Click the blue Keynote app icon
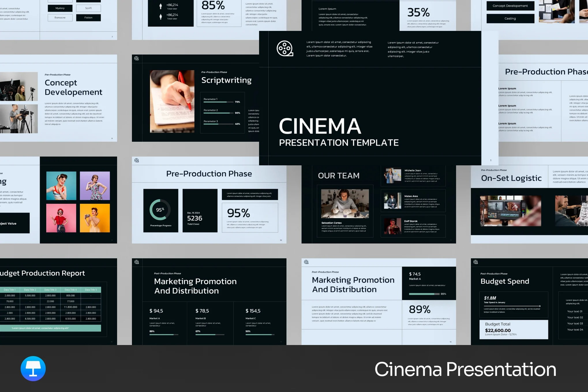 click(33, 369)
